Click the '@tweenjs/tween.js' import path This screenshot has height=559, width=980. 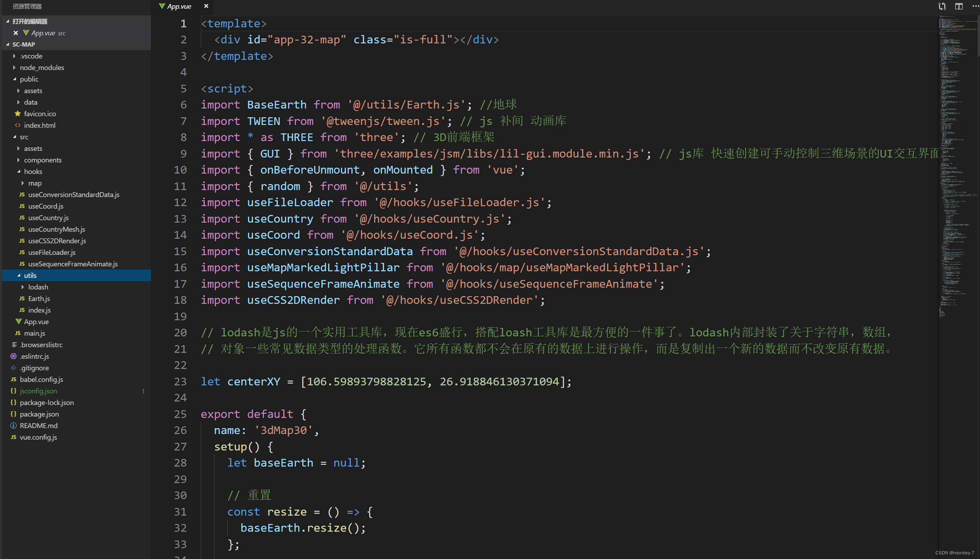click(383, 121)
